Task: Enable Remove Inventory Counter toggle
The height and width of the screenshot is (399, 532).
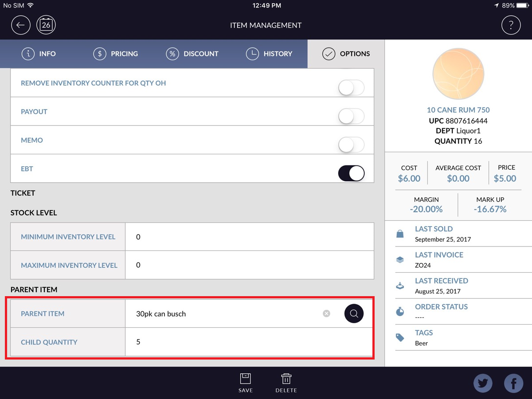Action: [x=351, y=88]
